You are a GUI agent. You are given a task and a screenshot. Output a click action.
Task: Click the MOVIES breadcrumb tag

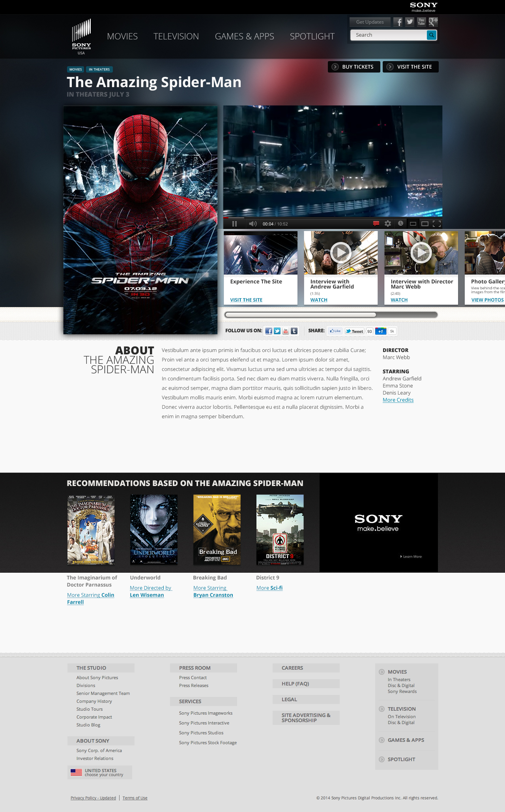pos(75,69)
